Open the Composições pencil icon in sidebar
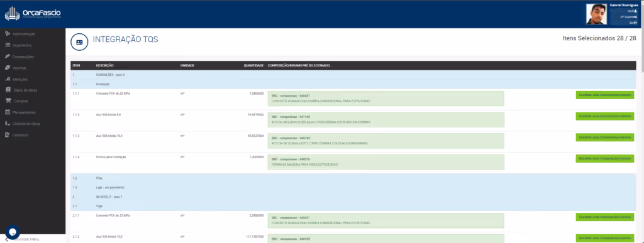644x243 pixels. click(x=8, y=56)
